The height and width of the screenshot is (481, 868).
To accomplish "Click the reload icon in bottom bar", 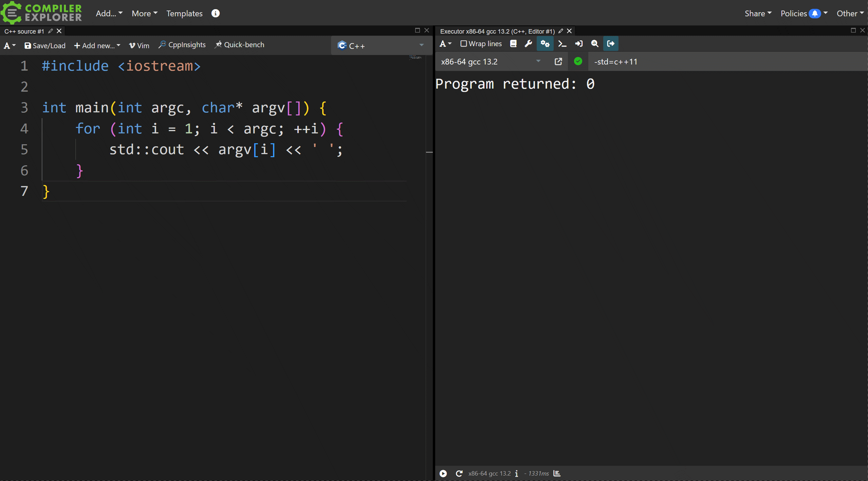I will point(459,474).
